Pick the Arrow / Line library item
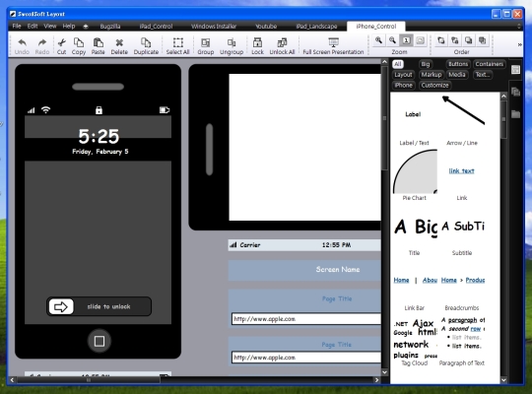 pyautogui.click(x=462, y=120)
